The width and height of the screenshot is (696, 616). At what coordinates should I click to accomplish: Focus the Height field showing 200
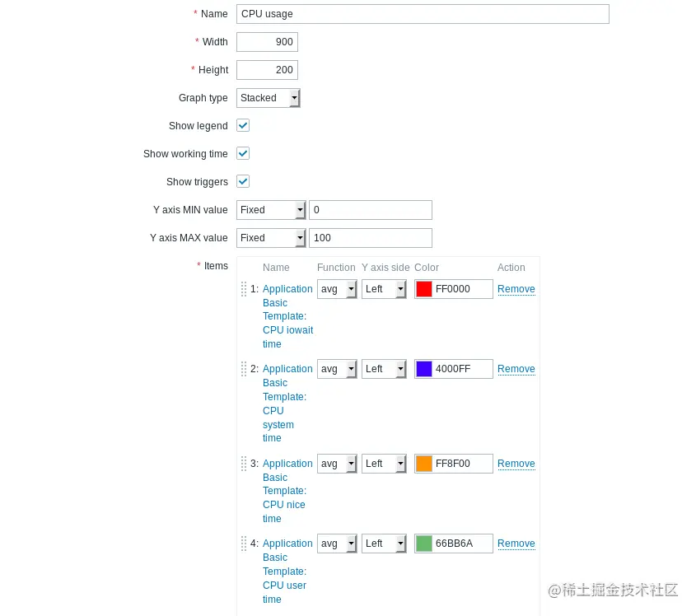point(267,70)
